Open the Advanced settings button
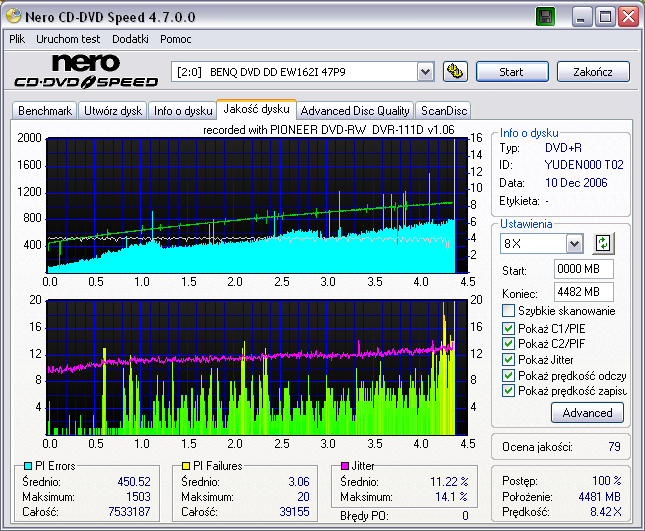Image resolution: width=645 pixels, height=531 pixels. (x=587, y=413)
